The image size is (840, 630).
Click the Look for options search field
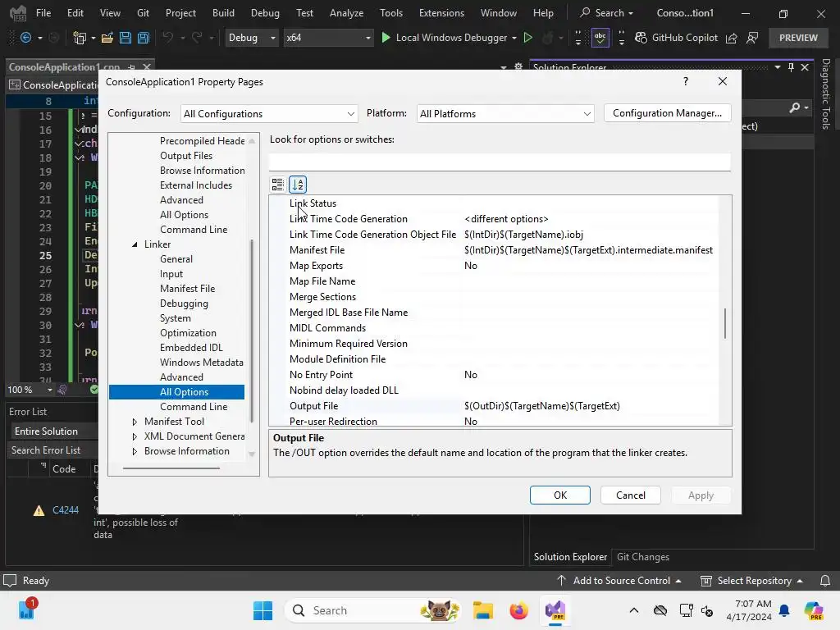tap(500, 162)
